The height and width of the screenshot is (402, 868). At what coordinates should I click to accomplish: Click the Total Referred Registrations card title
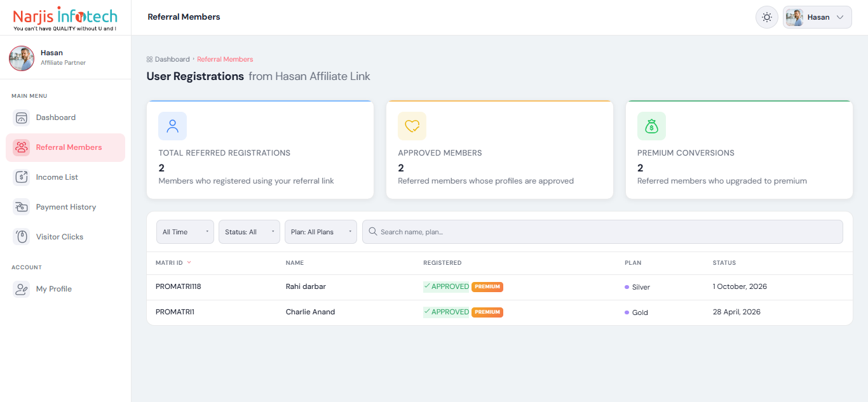pos(224,153)
